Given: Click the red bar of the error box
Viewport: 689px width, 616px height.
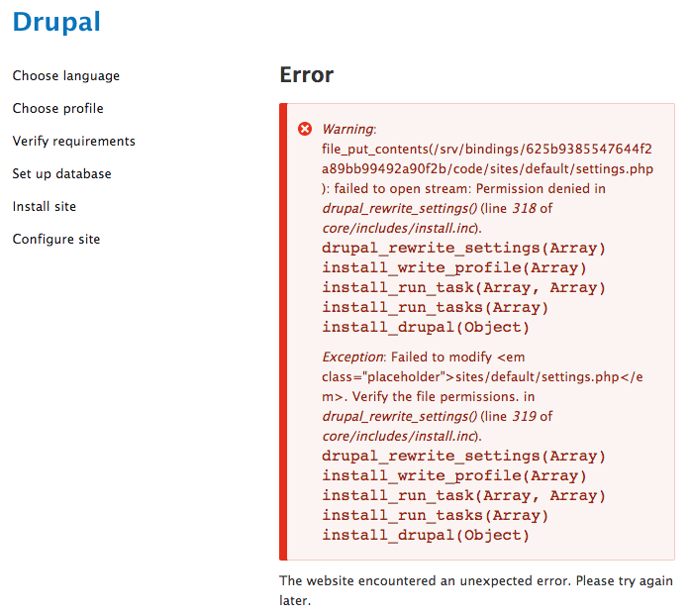Looking at the screenshot, I should 283,332.
